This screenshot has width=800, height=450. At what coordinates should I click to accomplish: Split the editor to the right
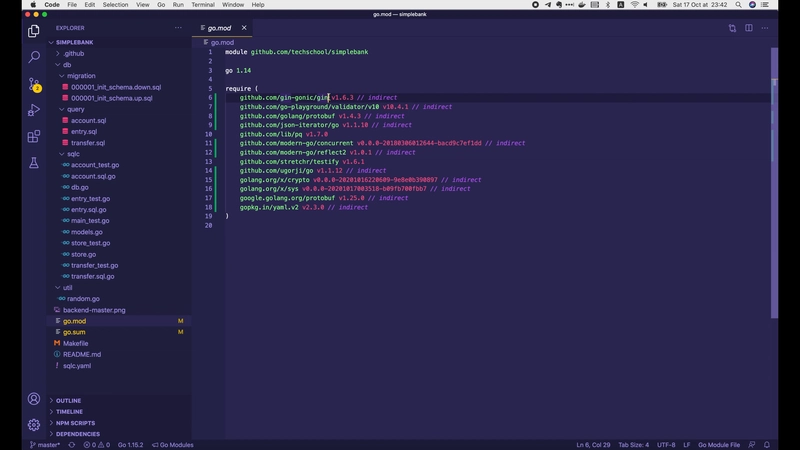(x=748, y=28)
